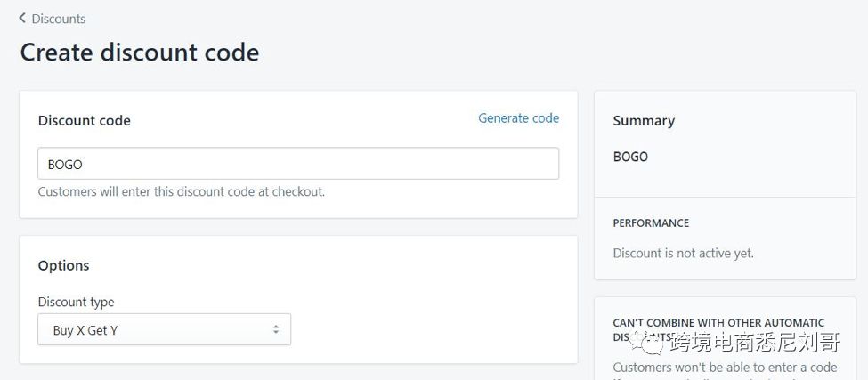Focus the Discount code input containing BOGO
Screen dimensions: 868x380
(x=298, y=164)
